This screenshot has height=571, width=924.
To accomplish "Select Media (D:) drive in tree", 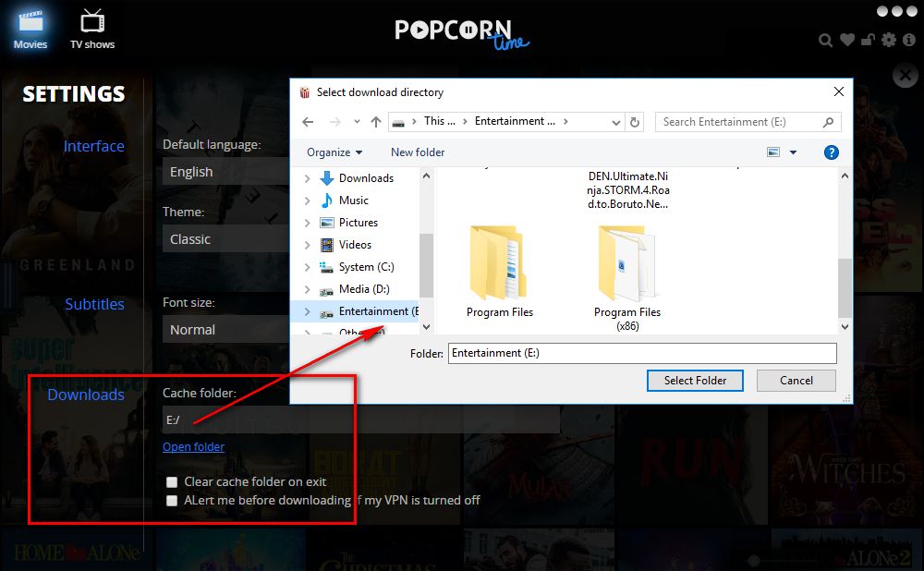I will coord(363,289).
